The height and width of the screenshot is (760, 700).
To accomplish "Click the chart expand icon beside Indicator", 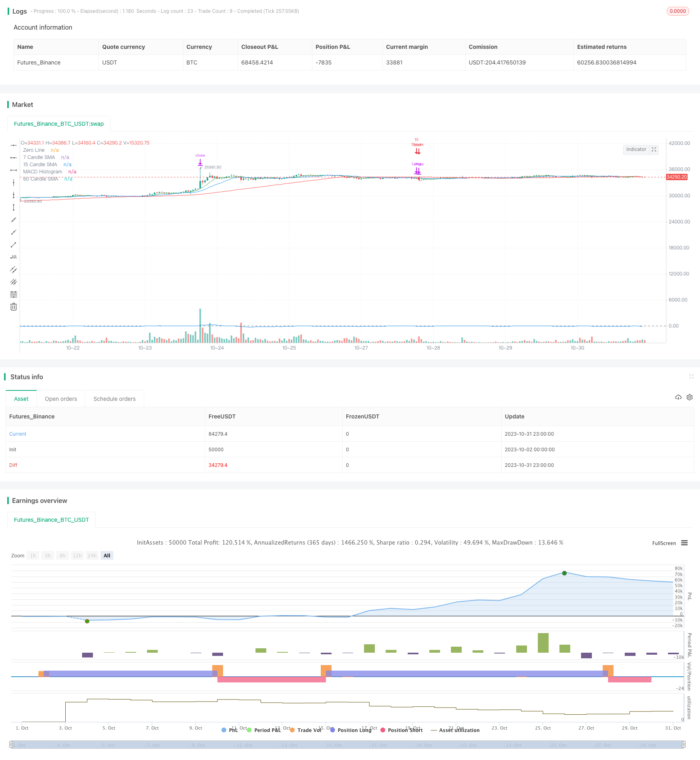I will tap(654, 149).
